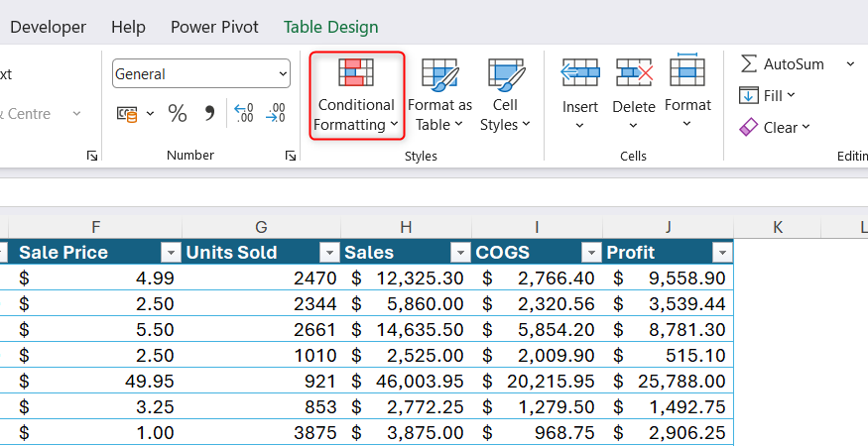
Task: Select COGS cell 20,215.95
Action: pos(537,381)
